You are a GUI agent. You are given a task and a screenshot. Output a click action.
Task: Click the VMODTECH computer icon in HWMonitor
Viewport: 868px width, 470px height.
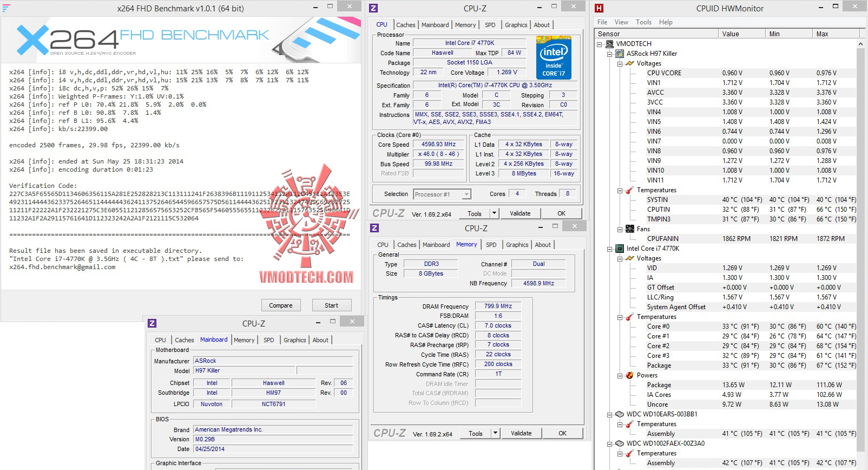click(x=610, y=44)
